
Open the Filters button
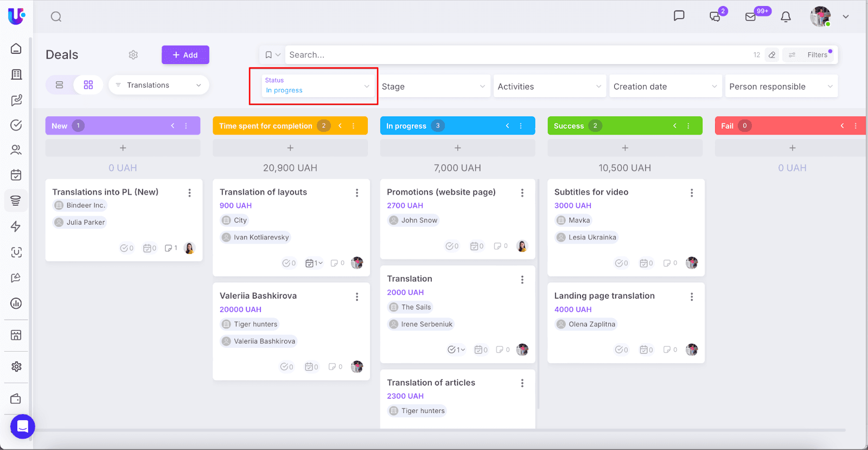(x=812, y=55)
